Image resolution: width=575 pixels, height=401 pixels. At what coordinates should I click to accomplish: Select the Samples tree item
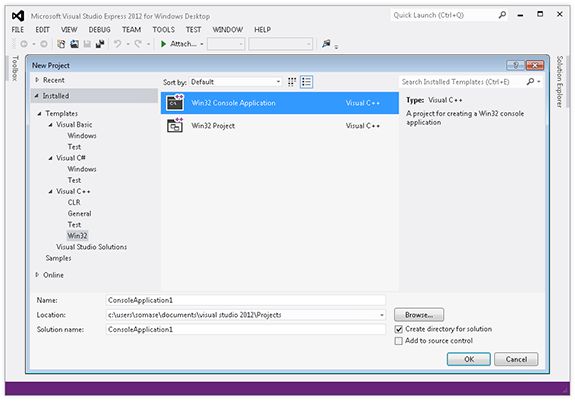click(x=58, y=258)
